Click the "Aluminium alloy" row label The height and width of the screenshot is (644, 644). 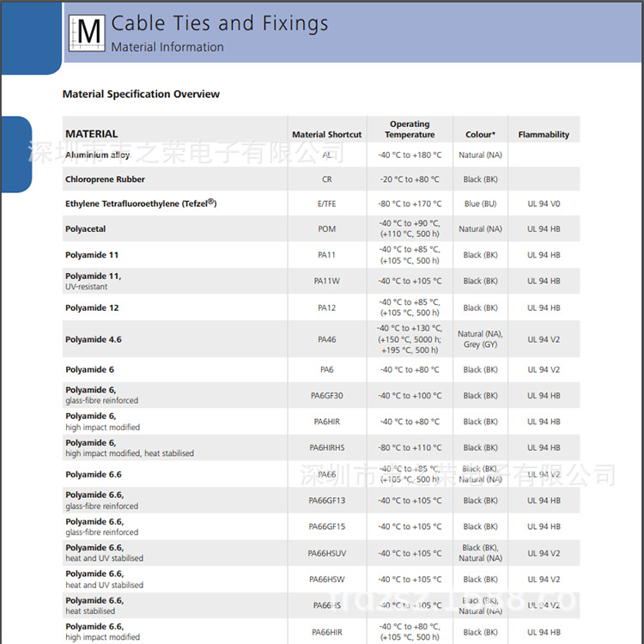(98, 155)
